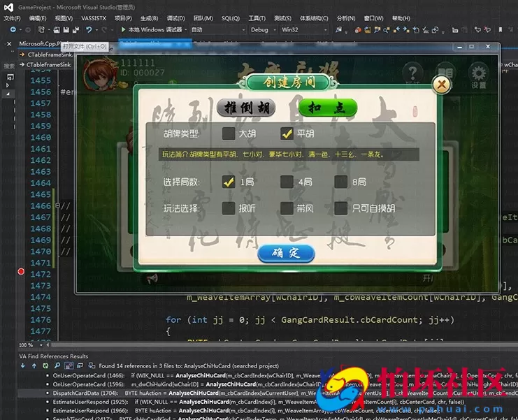Close 创建房间 dialog with orange X
The height and width of the screenshot is (420, 518).
click(442, 85)
